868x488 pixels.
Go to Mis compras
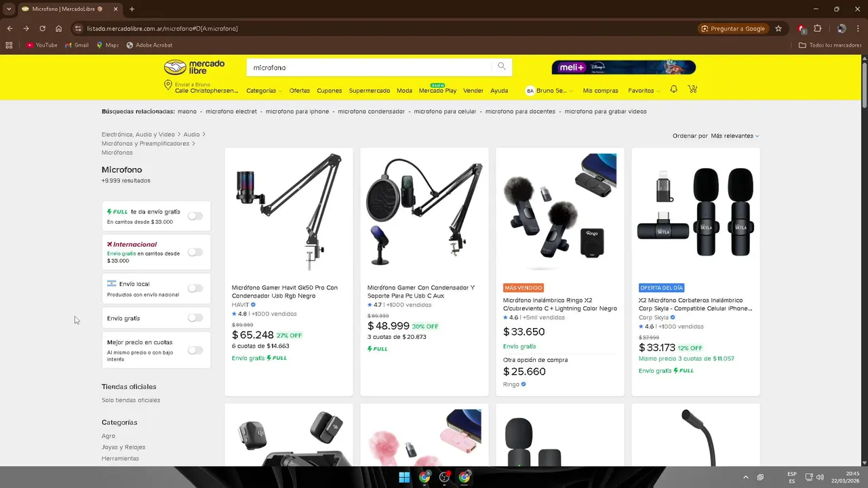point(600,91)
